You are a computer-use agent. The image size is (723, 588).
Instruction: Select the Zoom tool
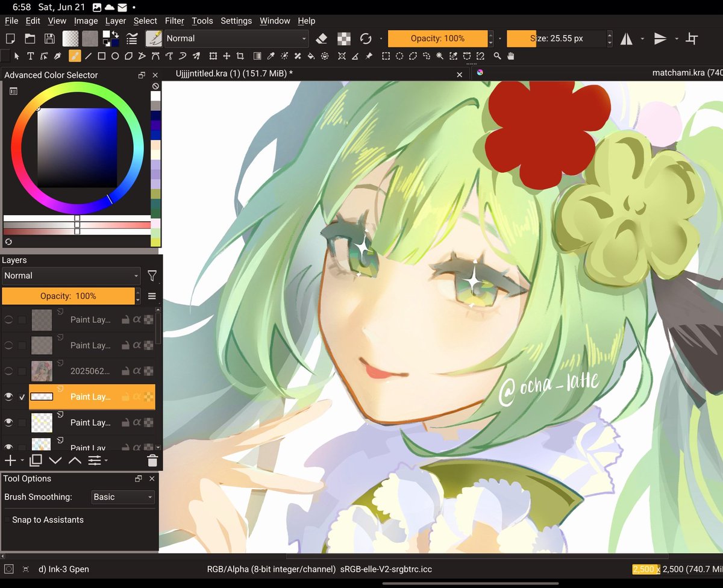click(497, 56)
